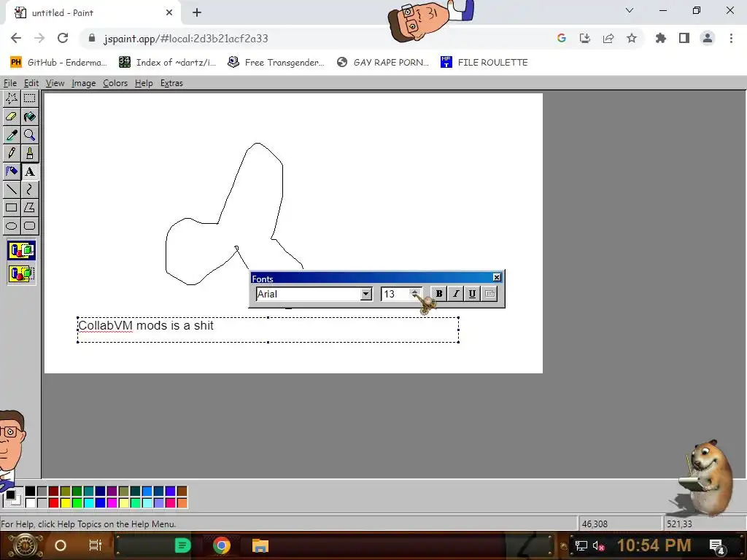Open a new browser tab
The image size is (747, 560).
click(197, 13)
